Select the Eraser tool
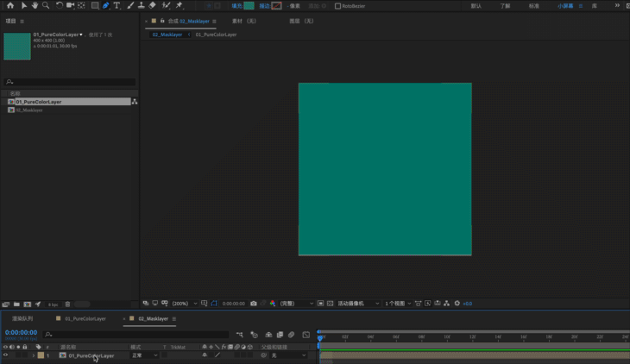630x364 pixels. click(x=152, y=6)
